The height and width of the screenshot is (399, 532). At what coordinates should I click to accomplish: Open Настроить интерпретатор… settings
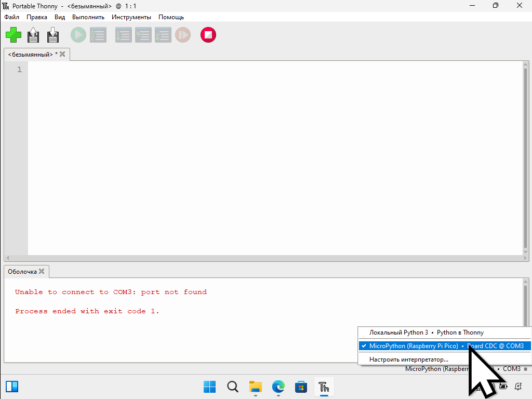(x=445, y=360)
